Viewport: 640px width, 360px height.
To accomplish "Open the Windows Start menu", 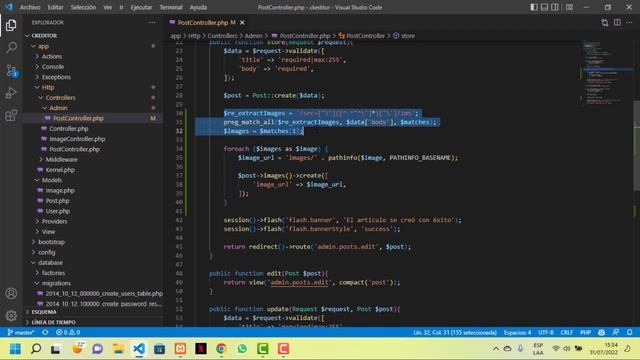I will (x=15, y=349).
